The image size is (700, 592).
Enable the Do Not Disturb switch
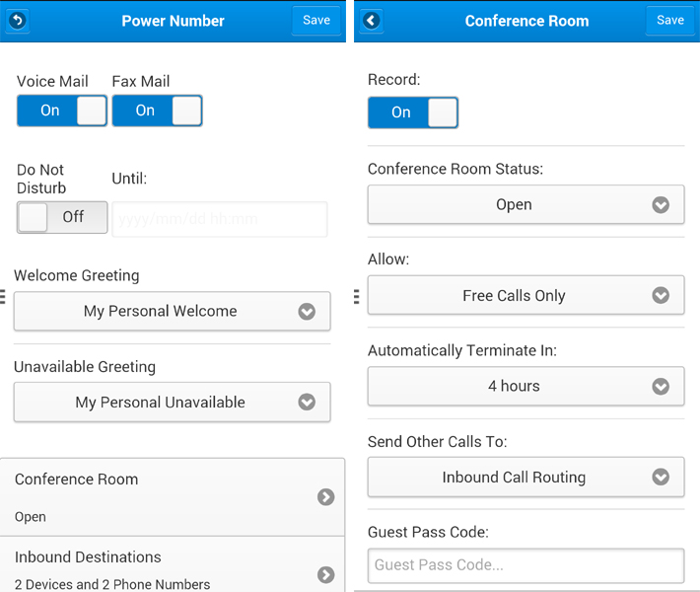[62, 217]
